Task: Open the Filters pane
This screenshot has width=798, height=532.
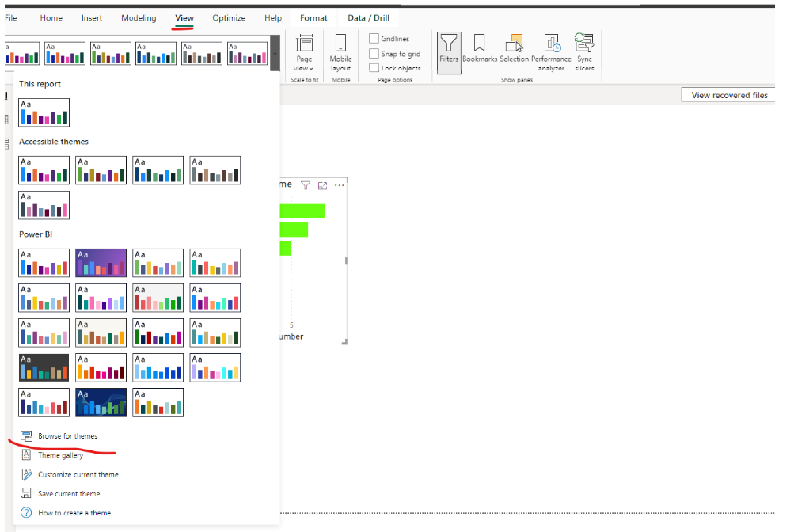Action: tap(449, 52)
